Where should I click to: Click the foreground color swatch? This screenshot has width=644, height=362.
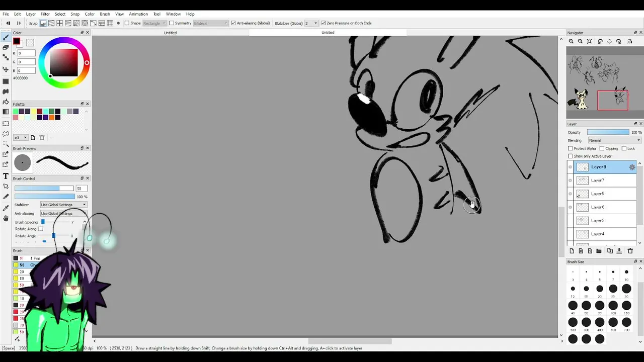(17, 41)
